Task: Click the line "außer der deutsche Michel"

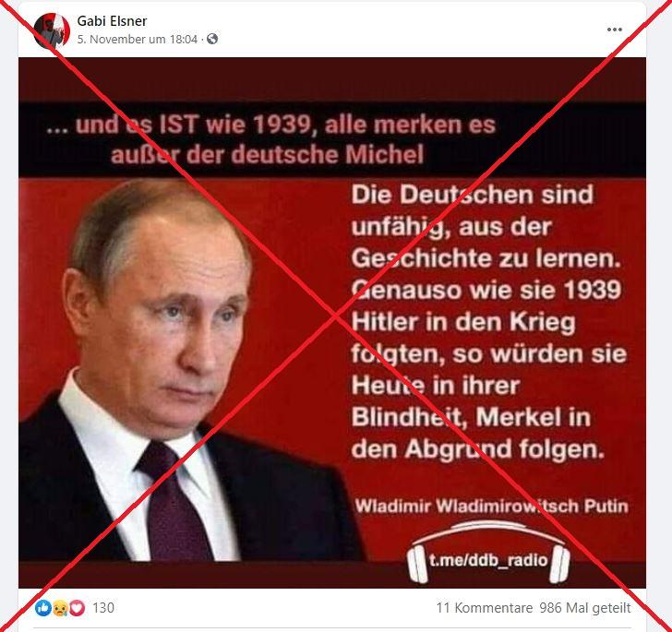Action: [x=267, y=155]
